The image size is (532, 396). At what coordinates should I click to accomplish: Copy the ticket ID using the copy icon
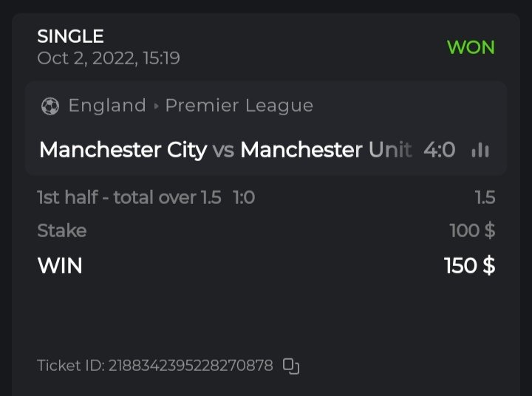pos(291,366)
